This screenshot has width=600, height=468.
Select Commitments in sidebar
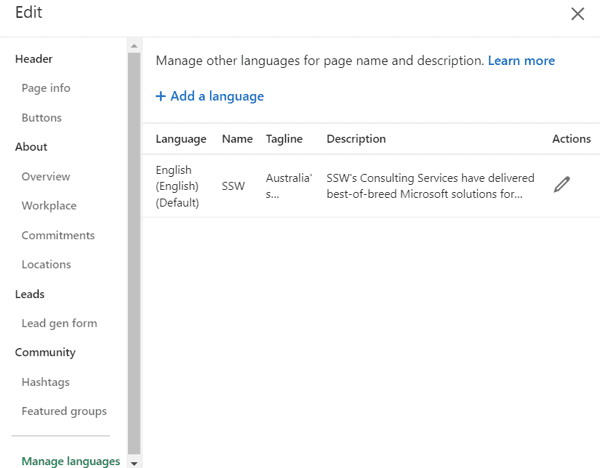pyautogui.click(x=58, y=236)
